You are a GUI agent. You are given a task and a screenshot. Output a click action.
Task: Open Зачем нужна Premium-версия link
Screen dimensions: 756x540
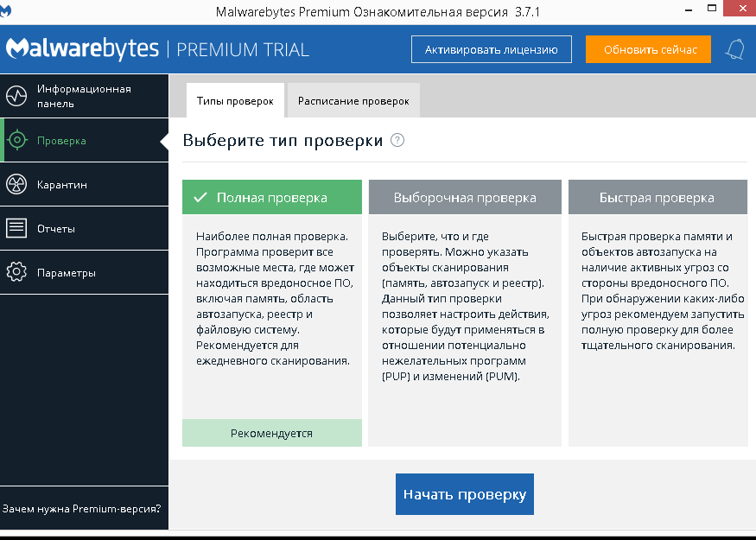coord(82,509)
